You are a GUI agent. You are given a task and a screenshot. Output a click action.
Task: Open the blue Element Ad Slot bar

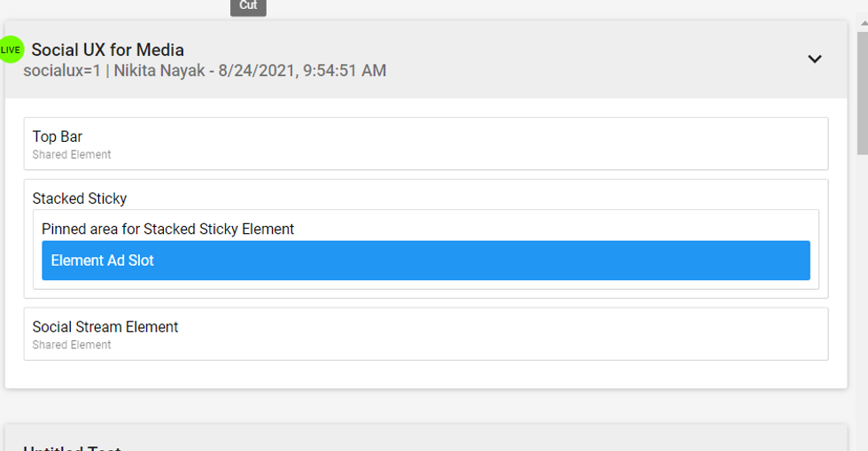(x=425, y=260)
